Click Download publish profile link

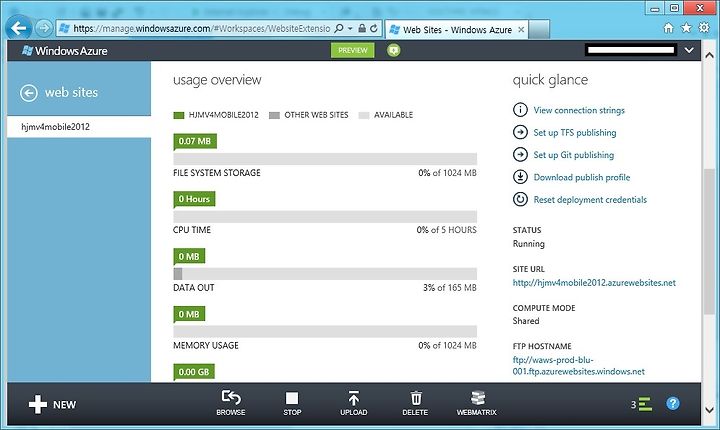coord(582,177)
